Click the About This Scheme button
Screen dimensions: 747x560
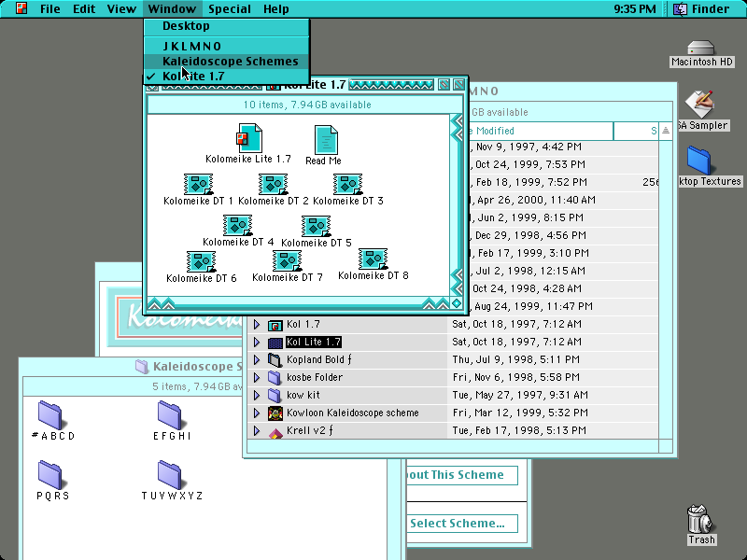tap(462, 475)
